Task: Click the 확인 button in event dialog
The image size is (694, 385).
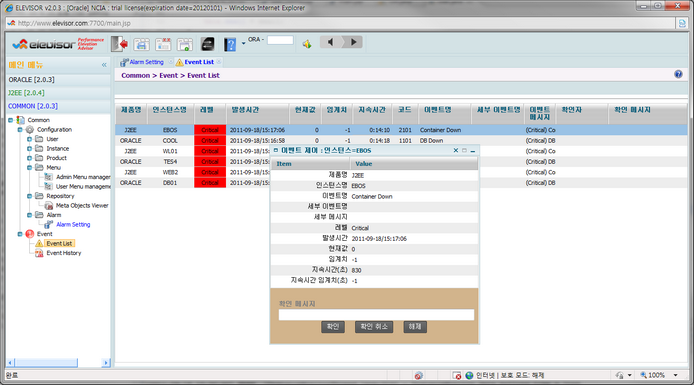Action: [333, 327]
